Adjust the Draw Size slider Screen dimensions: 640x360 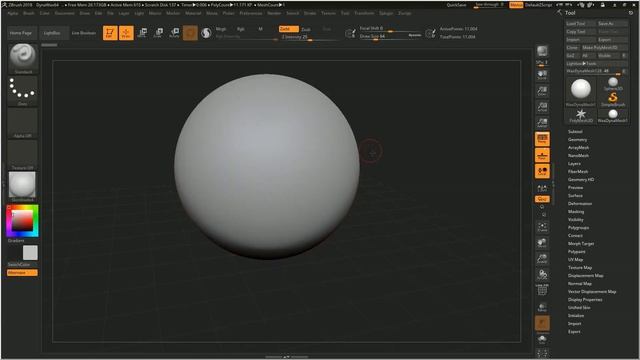point(390,36)
